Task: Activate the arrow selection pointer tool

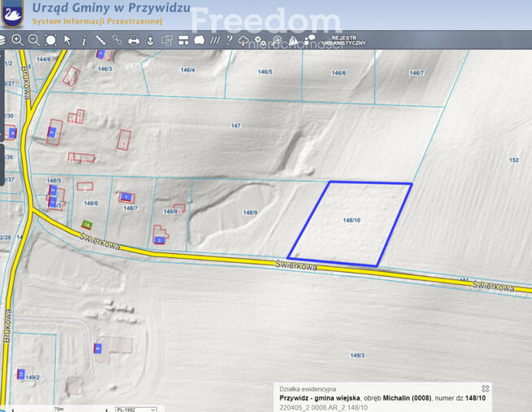Action: pyautogui.click(x=68, y=39)
